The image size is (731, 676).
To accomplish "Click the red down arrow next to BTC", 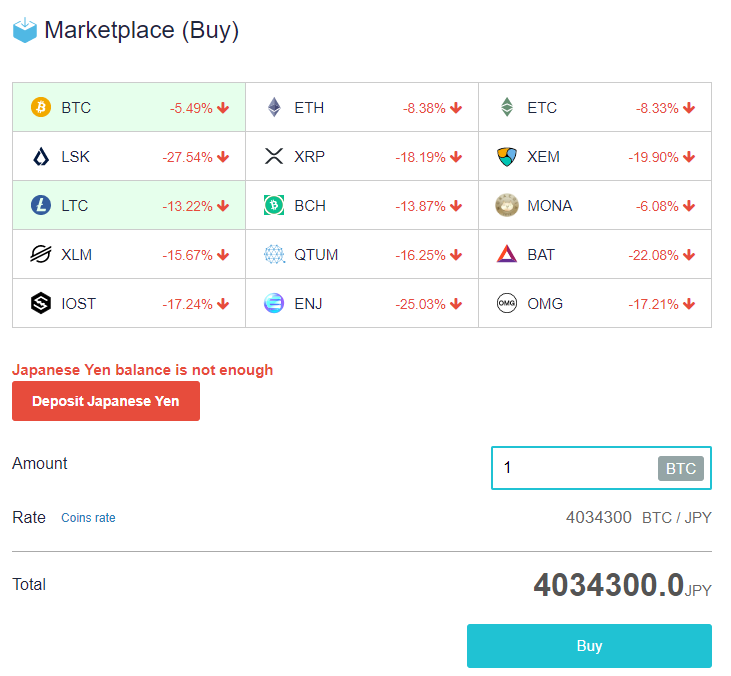I will (x=223, y=108).
